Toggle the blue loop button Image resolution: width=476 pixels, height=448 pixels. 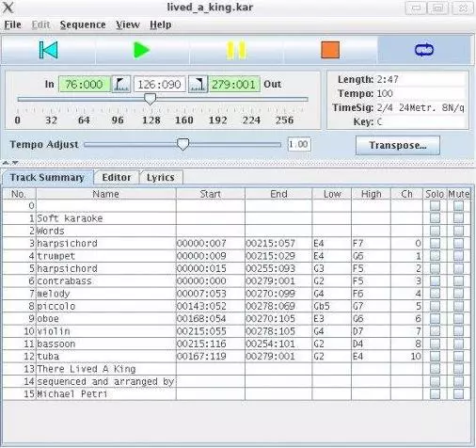[x=424, y=50]
